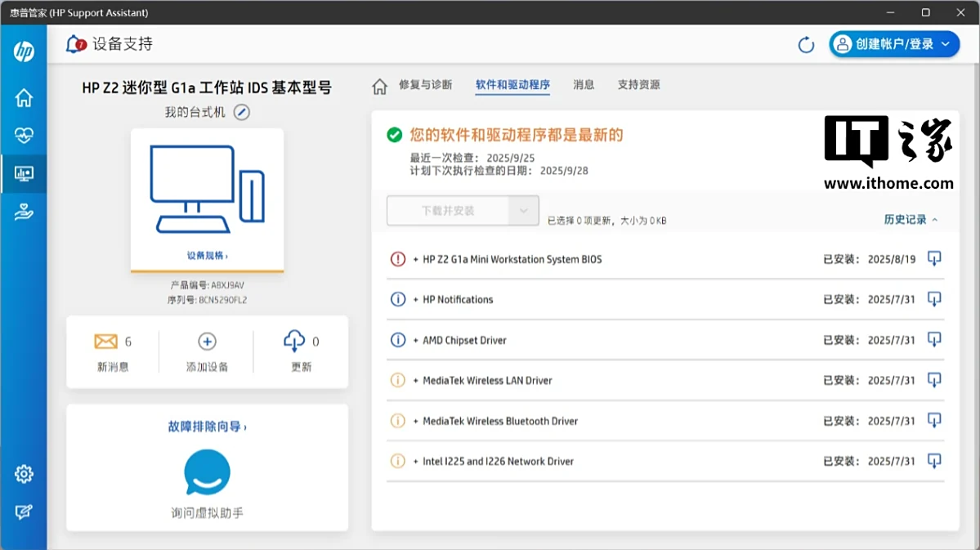Click download icon for AMD Chipset Driver
This screenshot has width=980, height=550.
coord(934,340)
